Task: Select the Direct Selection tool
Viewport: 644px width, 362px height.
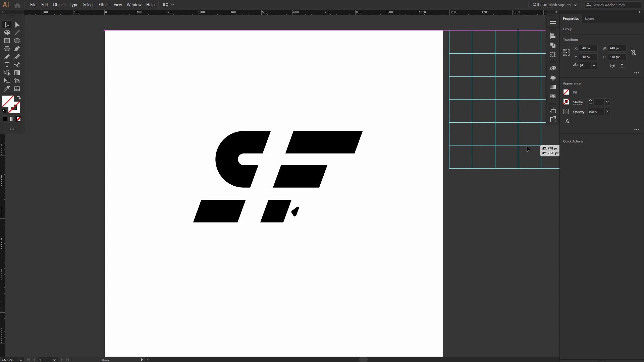Action: click(17, 24)
